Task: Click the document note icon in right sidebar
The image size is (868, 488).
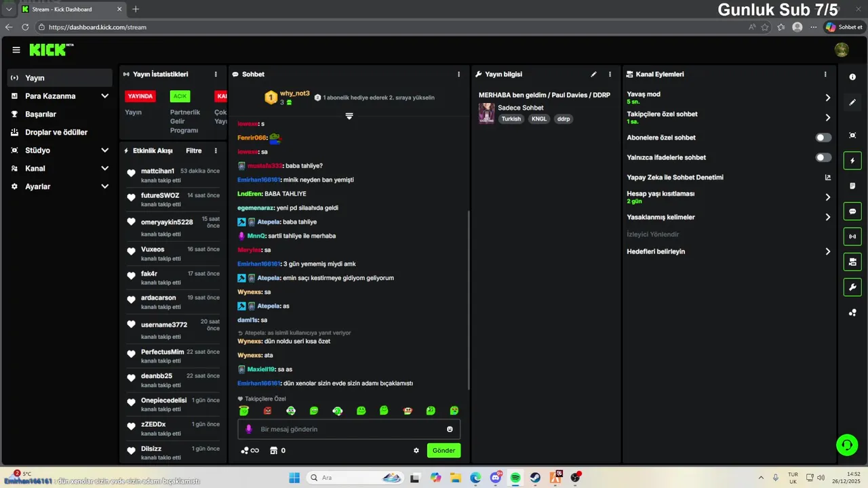Action: pos(852,186)
